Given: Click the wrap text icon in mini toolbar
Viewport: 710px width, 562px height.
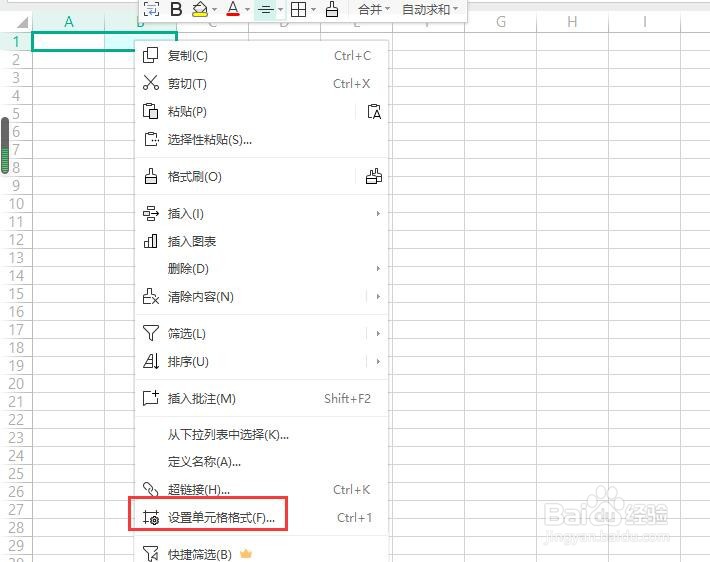Looking at the screenshot, I should pyautogui.click(x=151, y=9).
